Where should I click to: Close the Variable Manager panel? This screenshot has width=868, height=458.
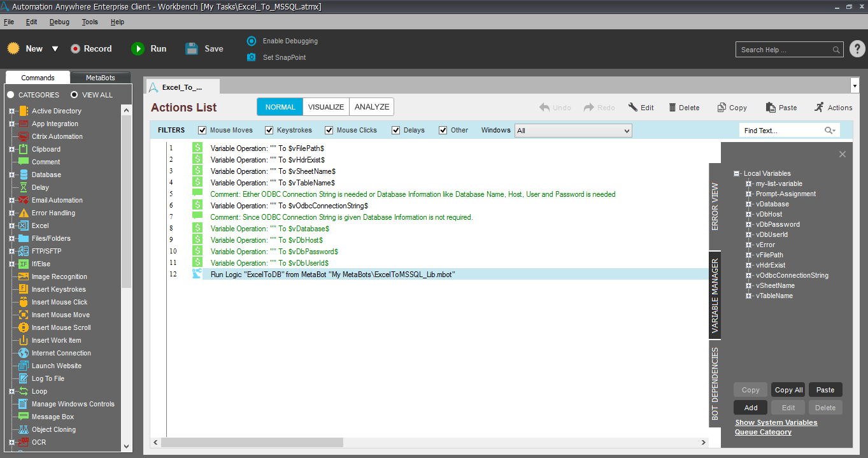tap(843, 154)
